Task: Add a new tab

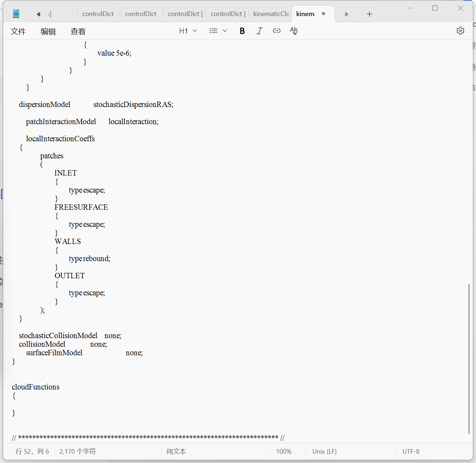Action: (x=369, y=14)
